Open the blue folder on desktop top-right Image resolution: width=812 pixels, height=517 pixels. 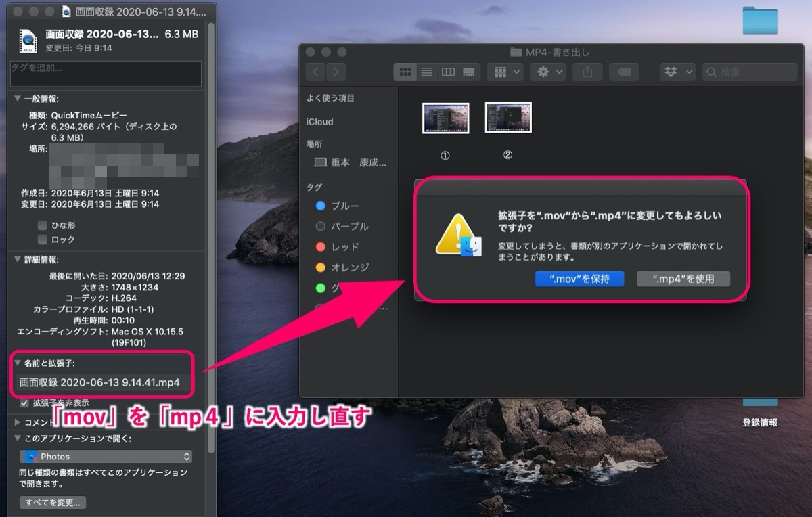pyautogui.click(x=760, y=20)
